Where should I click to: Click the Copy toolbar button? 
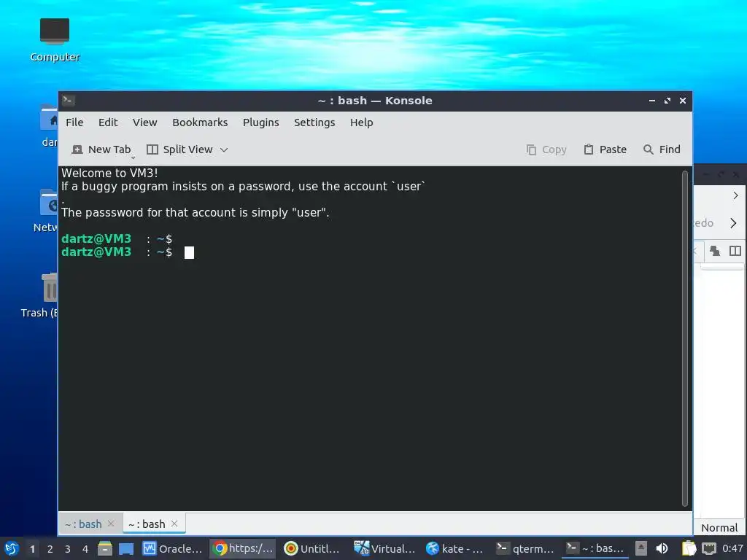546,149
